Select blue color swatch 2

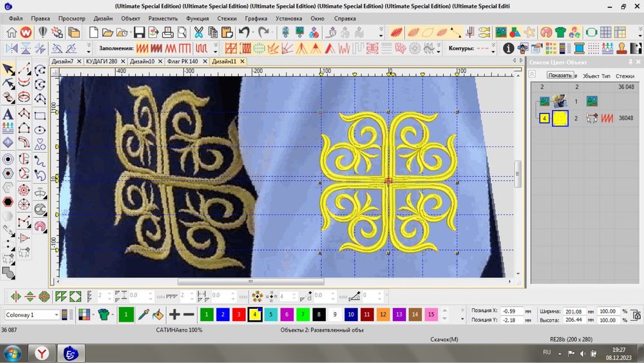coord(223,315)
